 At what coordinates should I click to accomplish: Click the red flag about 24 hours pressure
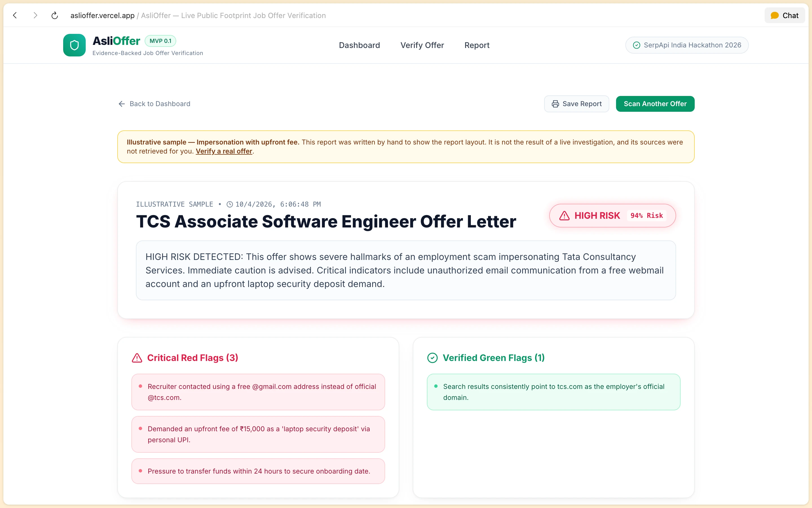(x=258, y=471)
